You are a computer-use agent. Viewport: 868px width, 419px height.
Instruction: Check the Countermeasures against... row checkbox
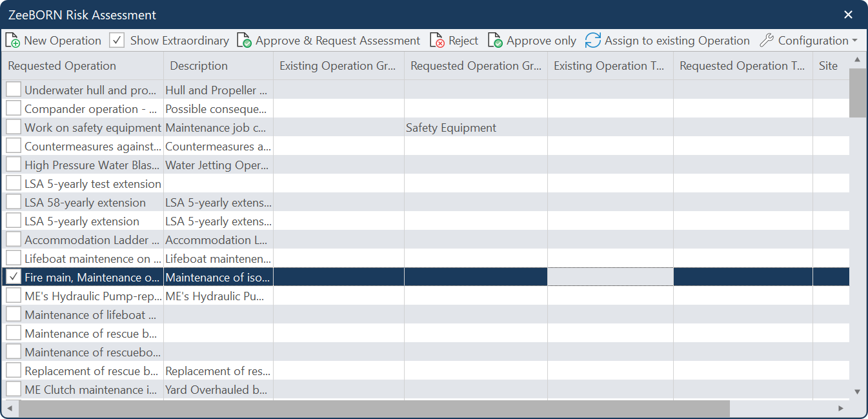click(x=14, y=146)
